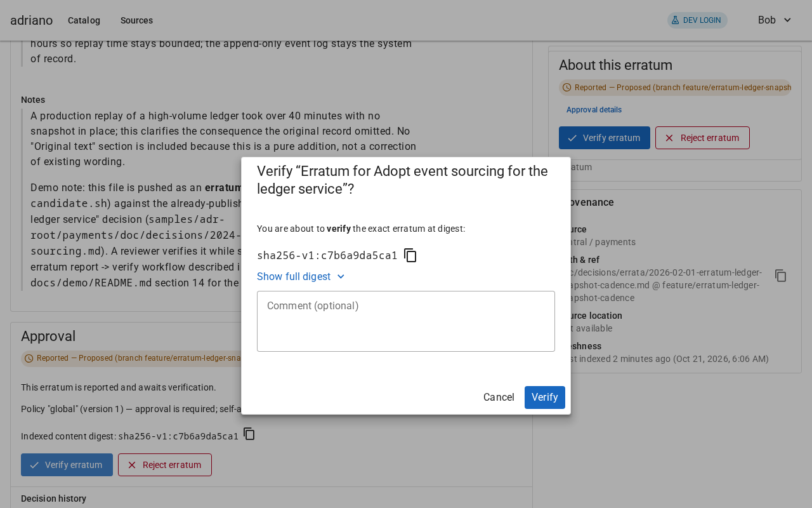Open Approval details link

(x=594, y=110)
